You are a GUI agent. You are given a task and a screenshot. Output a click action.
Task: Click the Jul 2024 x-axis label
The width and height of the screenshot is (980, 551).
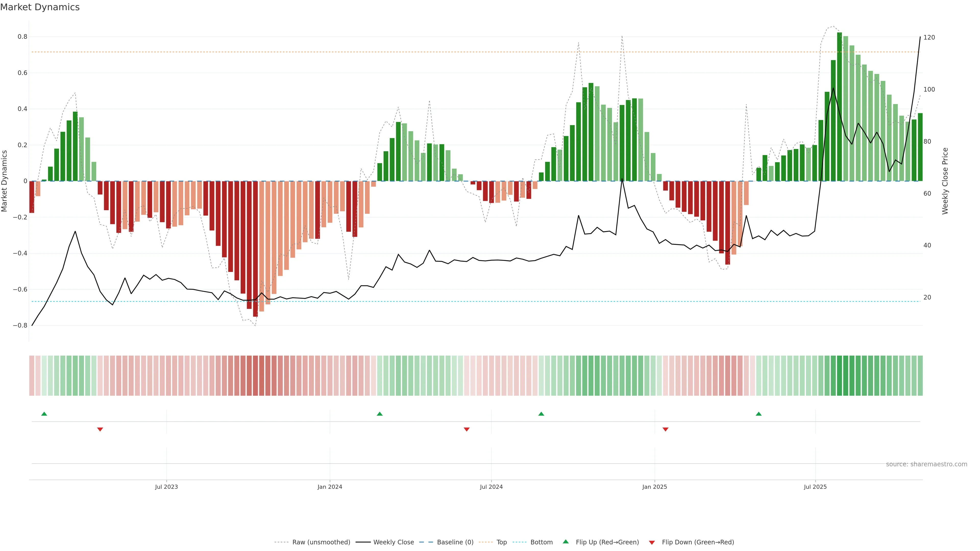[x=491, y=487]
